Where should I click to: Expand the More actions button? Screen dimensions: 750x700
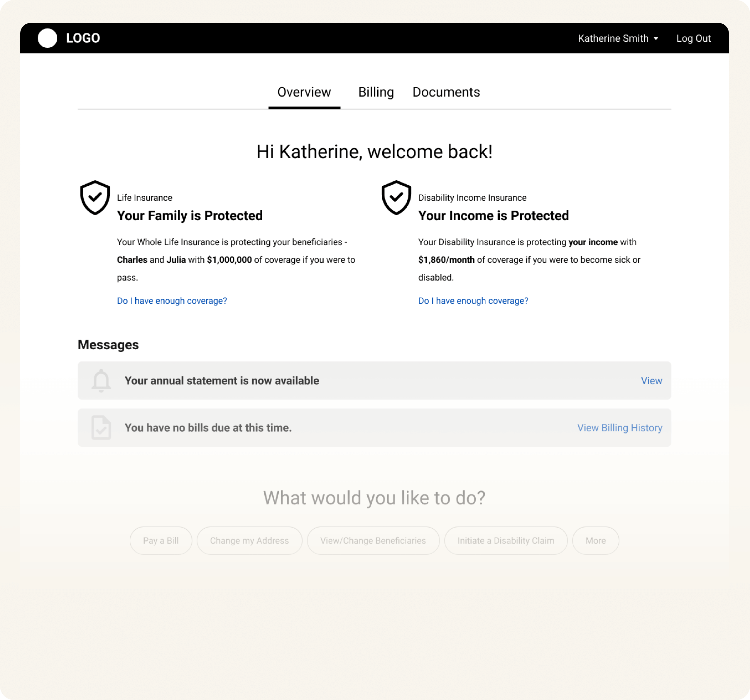coord(595,540)
